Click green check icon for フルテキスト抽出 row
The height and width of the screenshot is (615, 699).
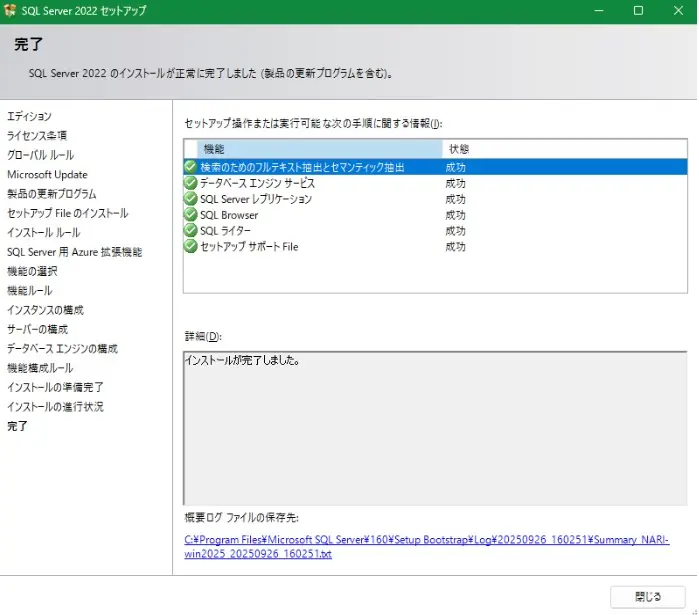click(x=190, y=167)
